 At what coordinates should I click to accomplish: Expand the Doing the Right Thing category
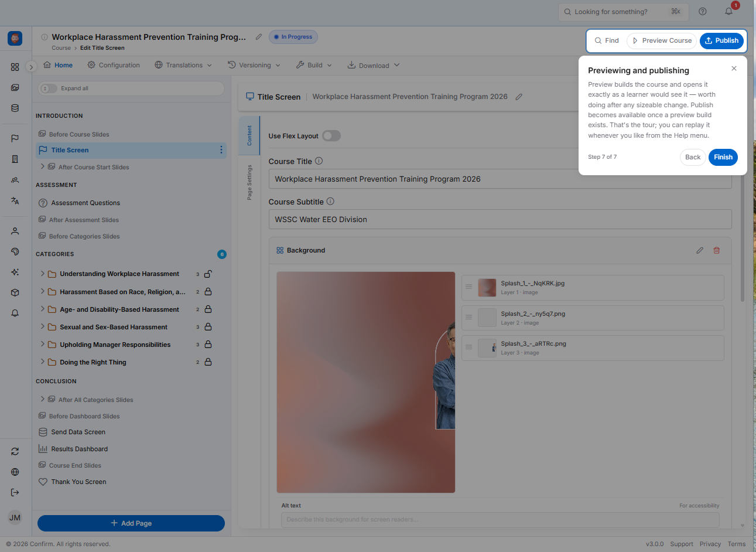(x=42, y=362)
